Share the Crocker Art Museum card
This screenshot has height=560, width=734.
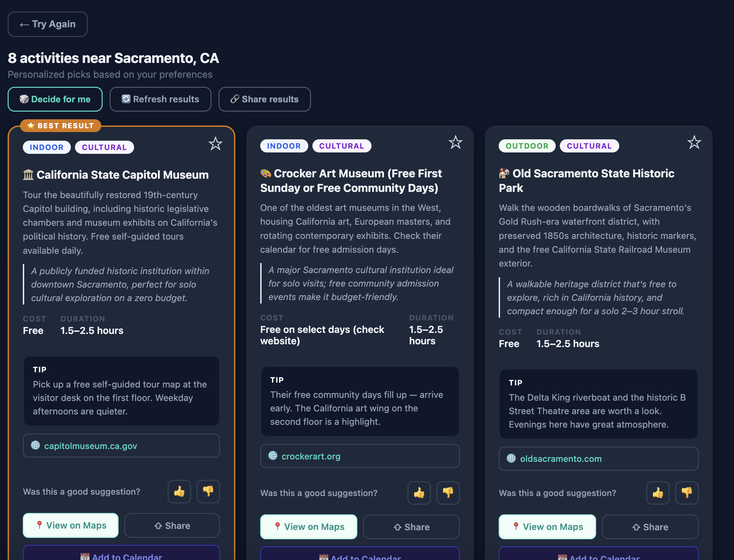[x=411, y=527]
